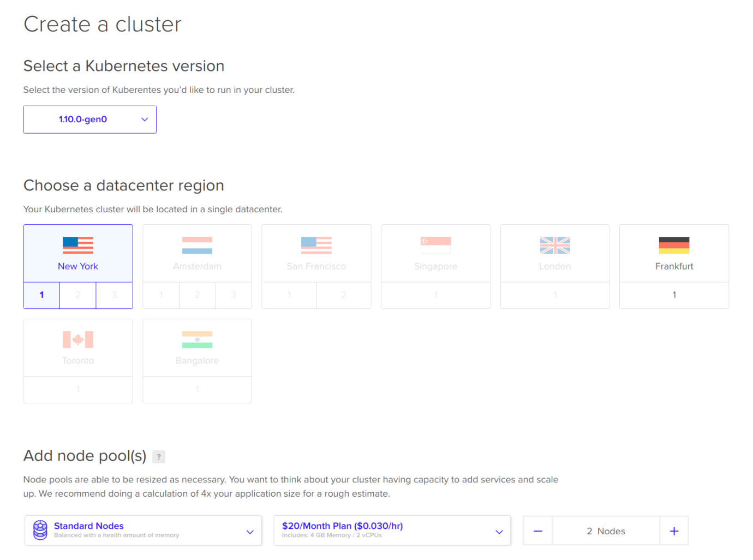This screenshot has width=753, height=560.
Task: Choose San Francisco datacenter 2
Action: [343, 295]
